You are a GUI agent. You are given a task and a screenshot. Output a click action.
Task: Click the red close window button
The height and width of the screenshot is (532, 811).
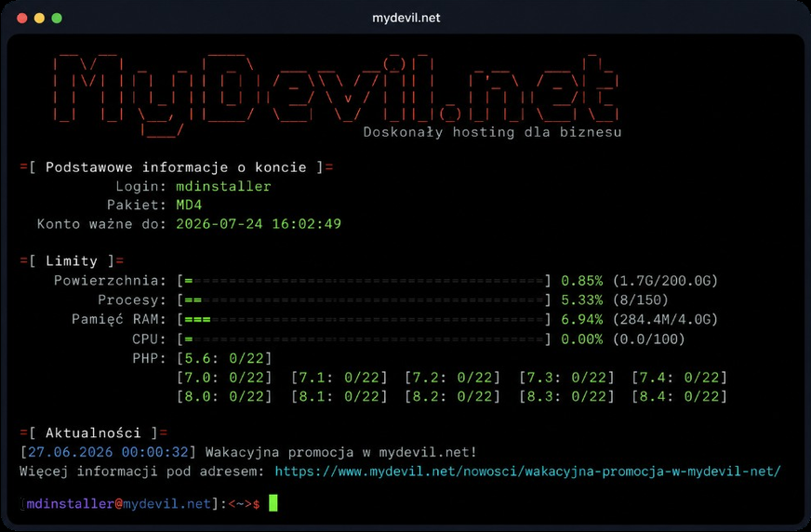[21, 18]
